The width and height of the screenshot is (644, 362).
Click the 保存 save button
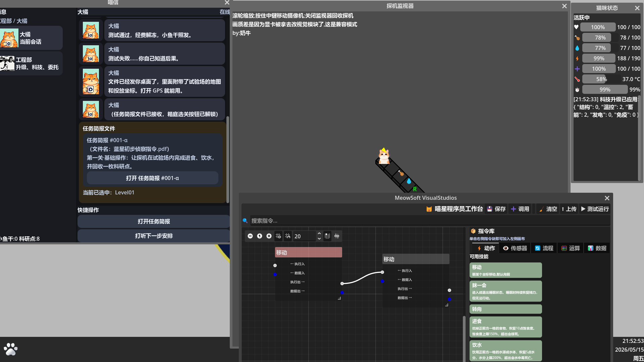point(496,209)
